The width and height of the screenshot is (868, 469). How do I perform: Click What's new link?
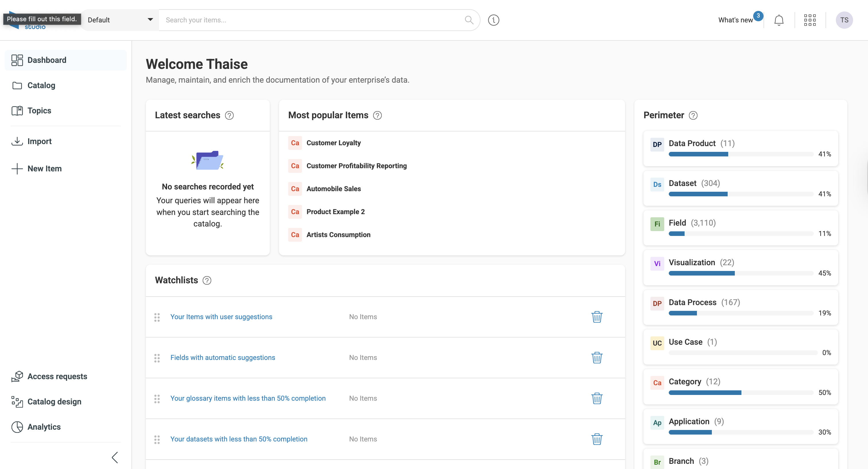point(735,20)
